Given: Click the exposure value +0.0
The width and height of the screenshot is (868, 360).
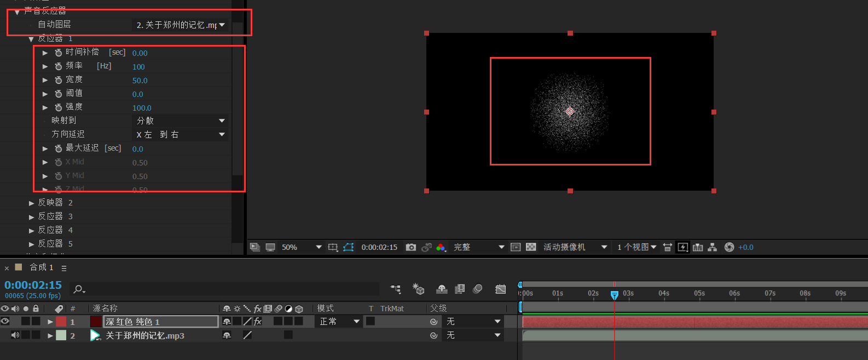Looking at the screenshot, I should point(746,247).
